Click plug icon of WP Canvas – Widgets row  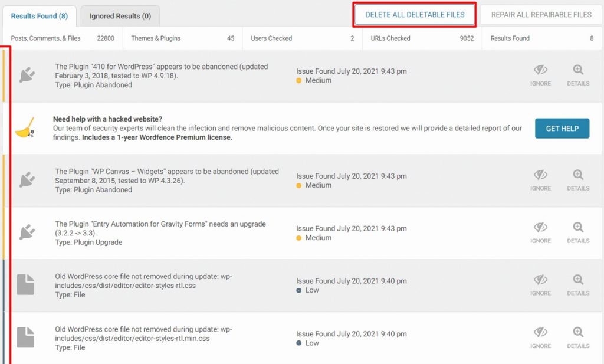[27, 179]
